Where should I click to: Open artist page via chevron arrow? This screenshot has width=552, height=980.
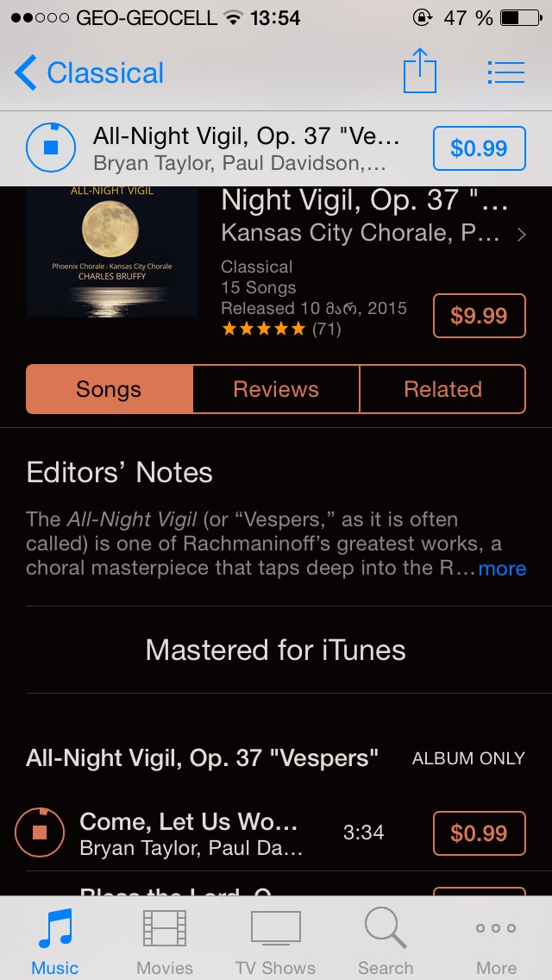coord(521,235)
